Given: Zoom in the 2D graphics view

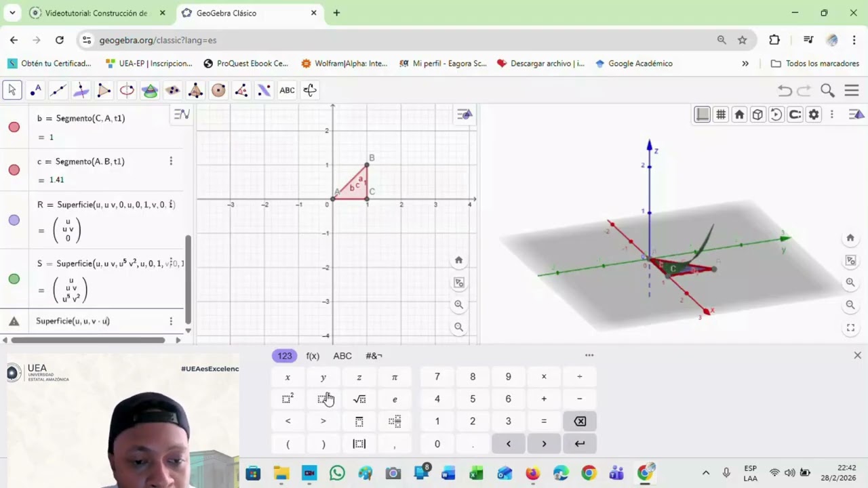Looking at the screenshot, I should coord(458,305).
